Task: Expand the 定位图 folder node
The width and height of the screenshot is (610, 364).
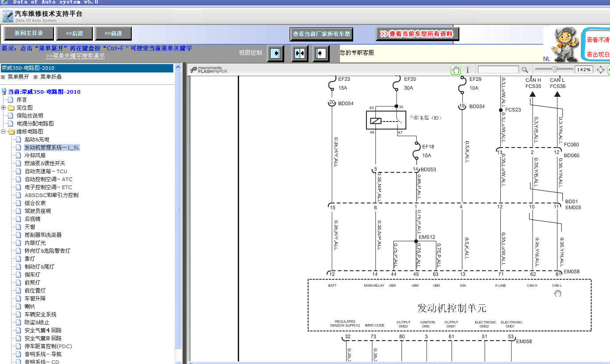Action: [x=4, y=108]
